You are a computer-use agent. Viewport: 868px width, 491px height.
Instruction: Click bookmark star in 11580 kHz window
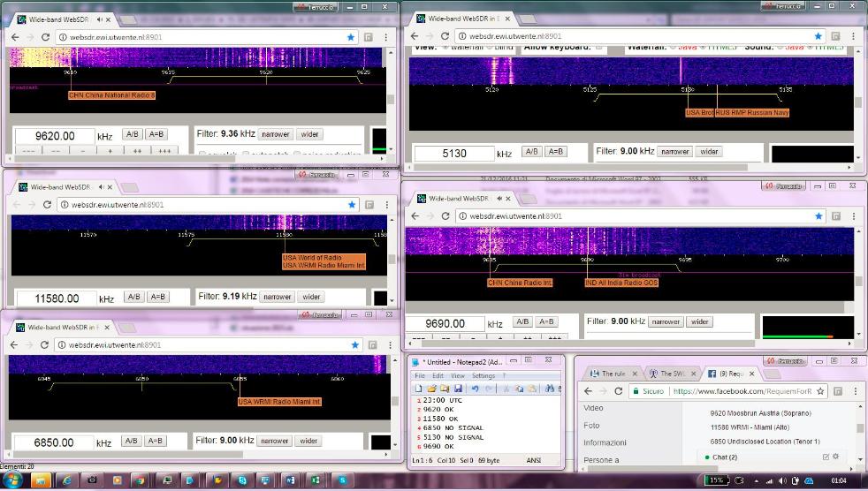click(x=352, y=205)
